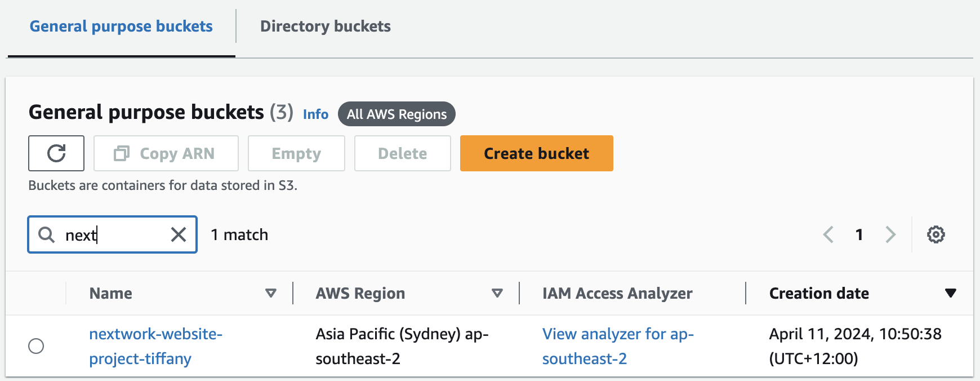Screen dimensions: 980x381
Task: Open table preferences gear icon
Action: (x=936, y=234)
